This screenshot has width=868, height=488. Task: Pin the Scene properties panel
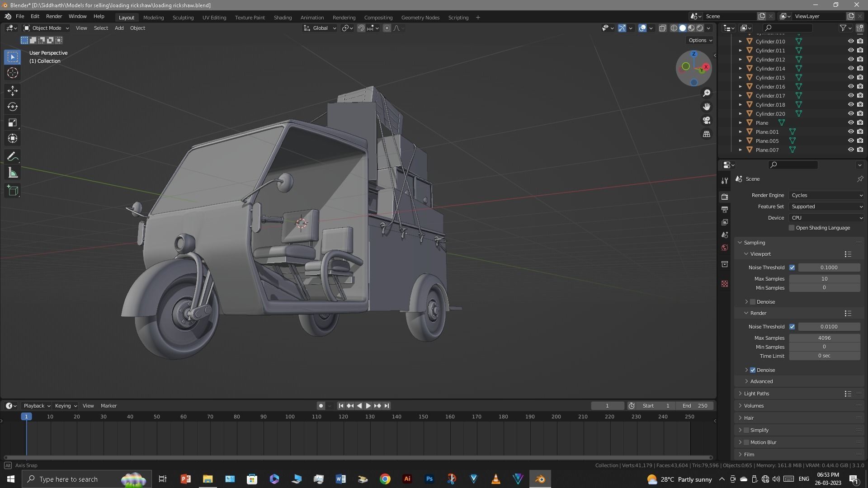click(860, 179)
